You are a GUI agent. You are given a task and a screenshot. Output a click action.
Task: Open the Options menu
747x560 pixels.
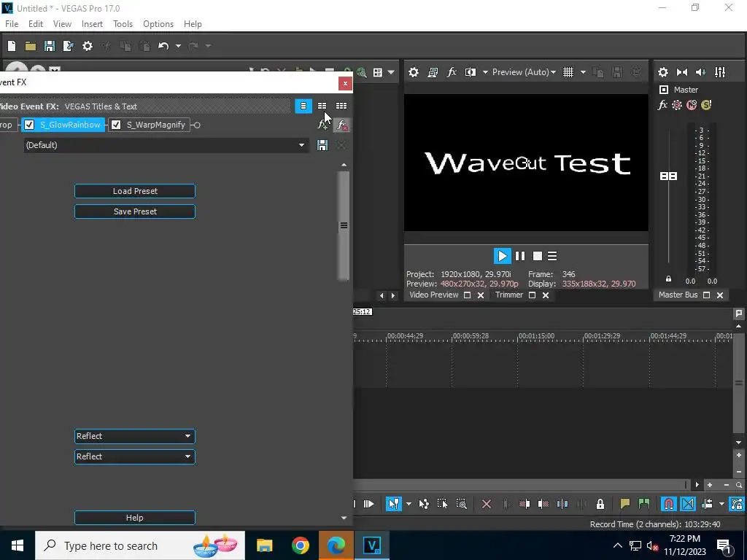coord(158,24)
